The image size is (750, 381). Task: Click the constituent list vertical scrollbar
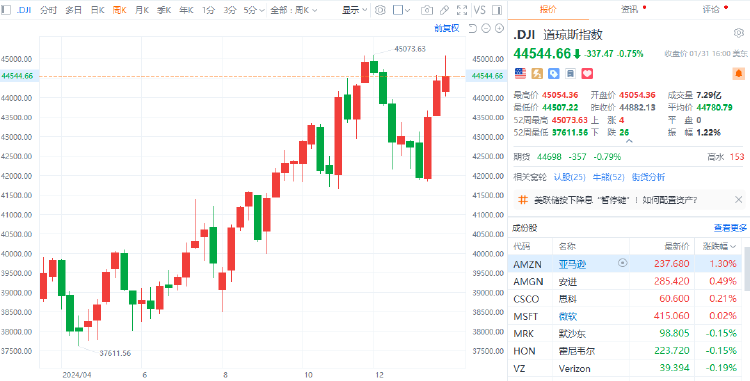(747, 268)
